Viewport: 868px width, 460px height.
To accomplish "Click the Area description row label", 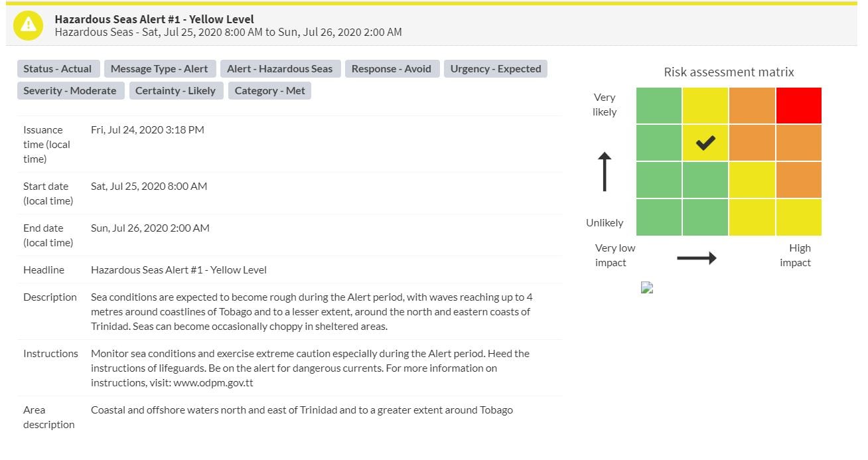I will 49,418.
